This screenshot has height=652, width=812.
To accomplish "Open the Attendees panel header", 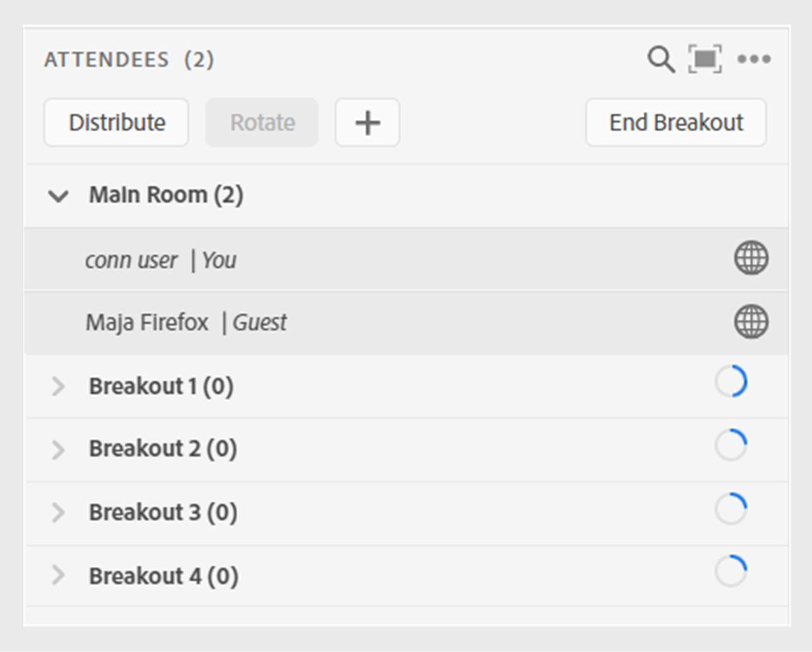I will [129, 59].
